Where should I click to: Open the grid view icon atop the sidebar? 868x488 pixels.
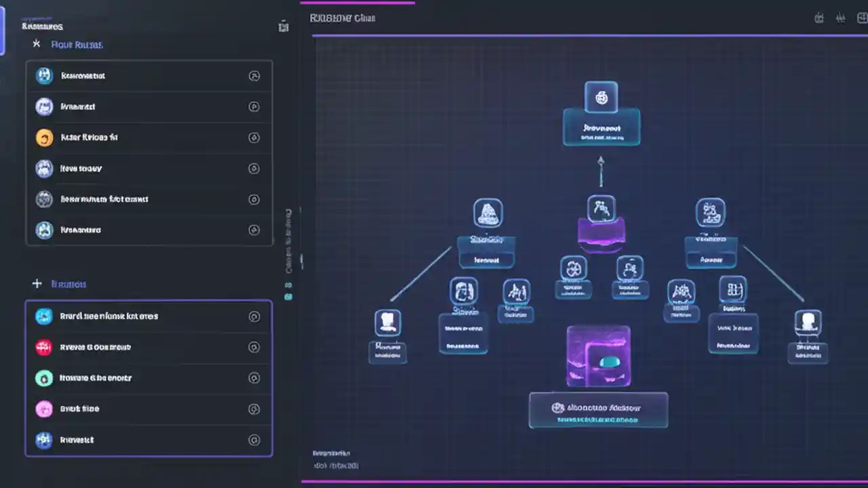(283, 26)
